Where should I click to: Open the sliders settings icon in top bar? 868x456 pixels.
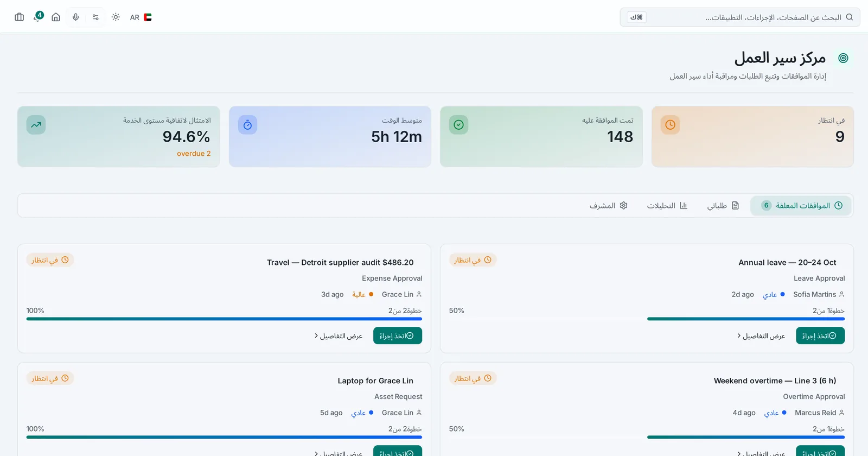coord(95,17)
